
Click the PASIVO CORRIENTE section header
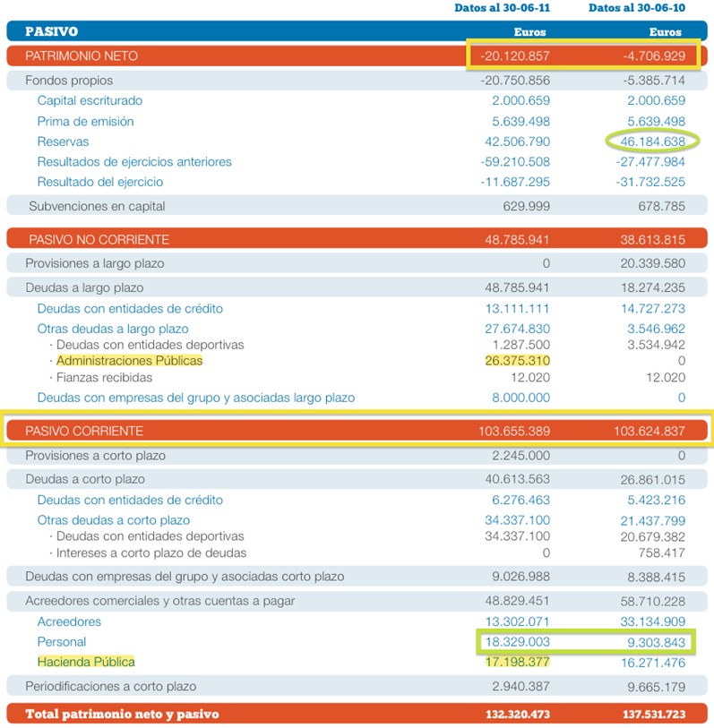click(84, 432)
